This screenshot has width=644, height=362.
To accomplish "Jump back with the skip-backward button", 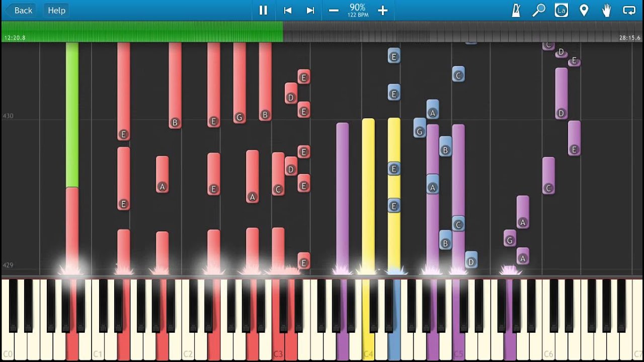I will pos(288,10).
